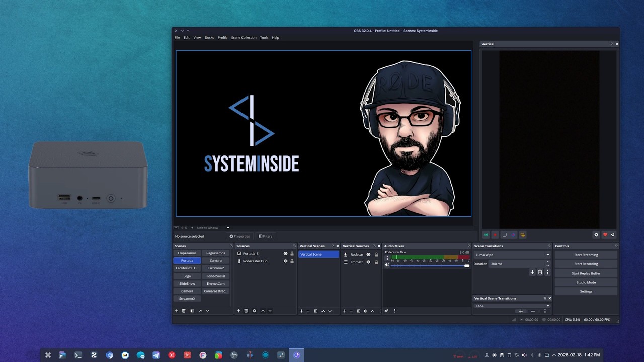Open preview Scale to Window dropdown
Screen dimensions: 644x362
(213, 228)
